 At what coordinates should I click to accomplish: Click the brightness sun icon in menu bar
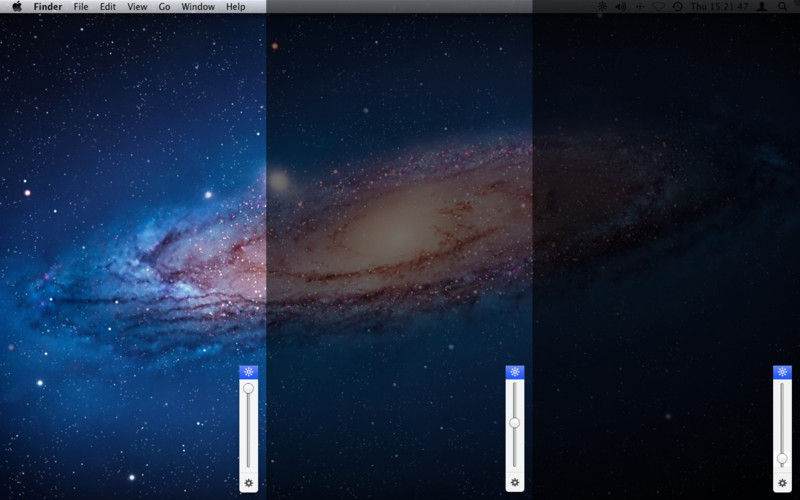(x=602, y=7)
